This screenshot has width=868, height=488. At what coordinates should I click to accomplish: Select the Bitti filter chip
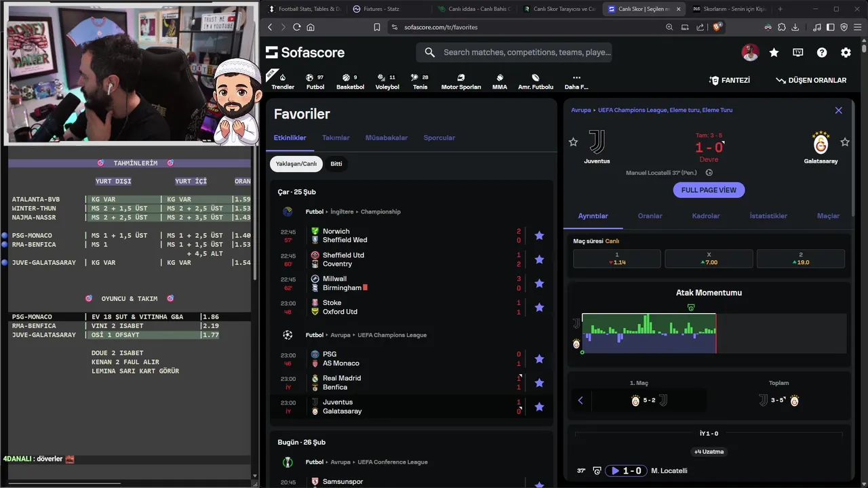tap(336, 164)
